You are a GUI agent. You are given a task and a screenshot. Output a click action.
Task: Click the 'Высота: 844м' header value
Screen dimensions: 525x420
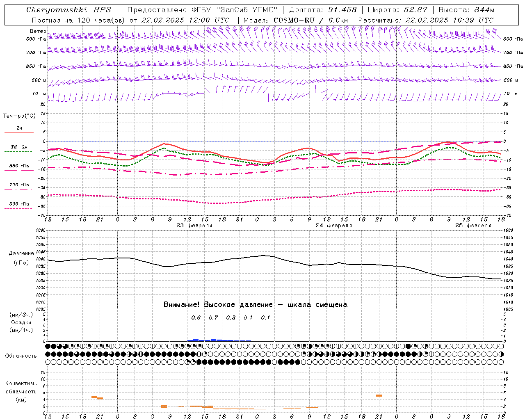(466, 10)
